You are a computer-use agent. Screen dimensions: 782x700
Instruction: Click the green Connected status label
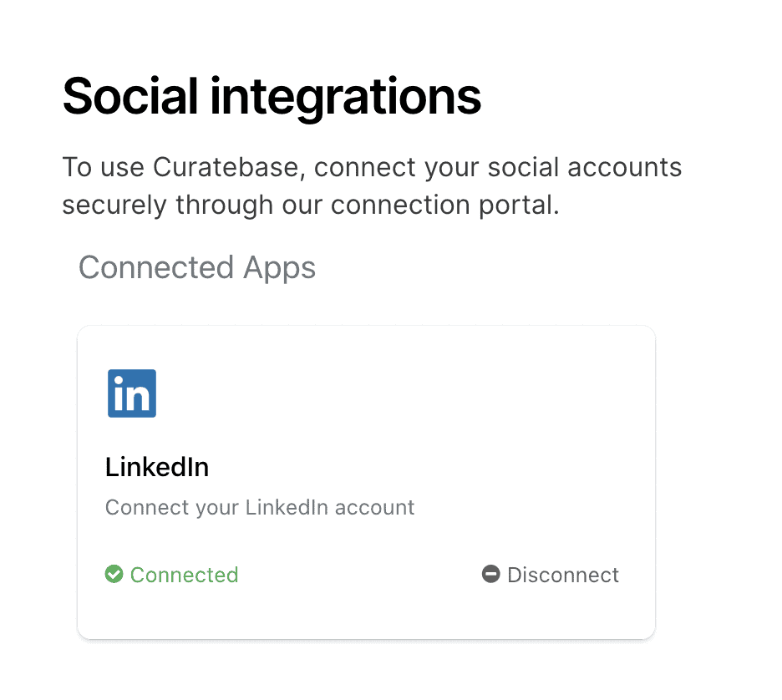coord(184,575)
